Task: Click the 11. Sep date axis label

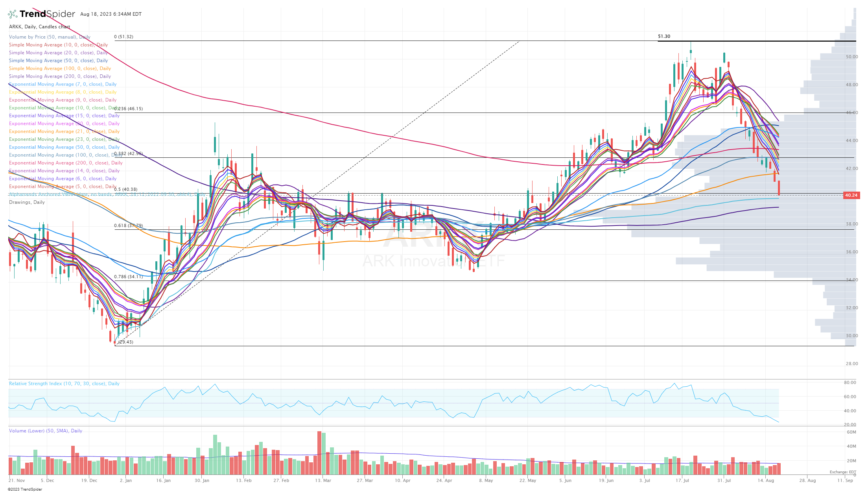Action: tap(845, 480)
